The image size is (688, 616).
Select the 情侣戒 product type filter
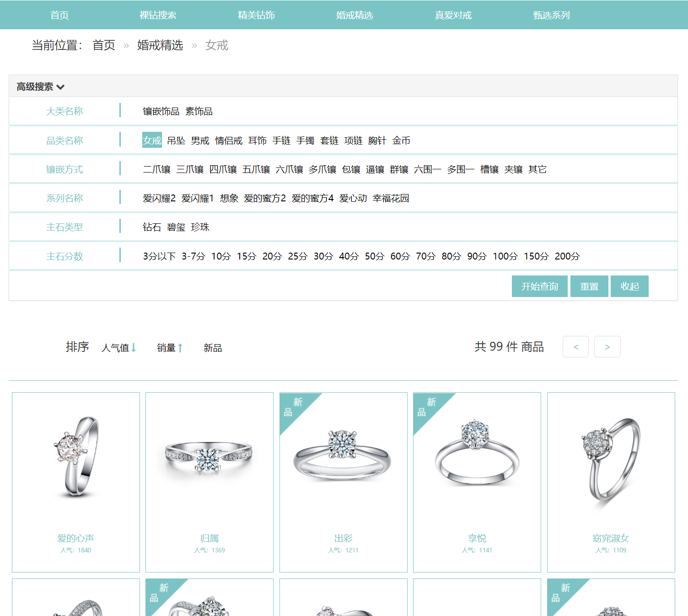coord(229,140)
